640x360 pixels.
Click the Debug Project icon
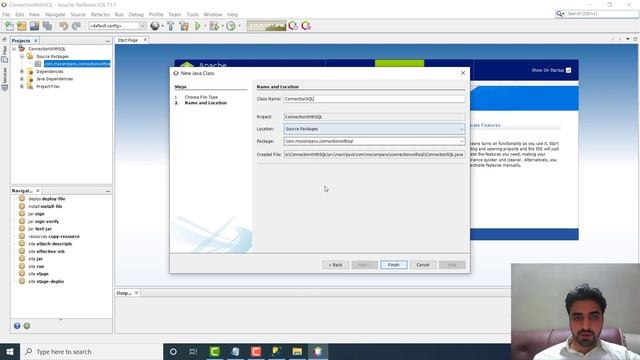tap(213, 26)
